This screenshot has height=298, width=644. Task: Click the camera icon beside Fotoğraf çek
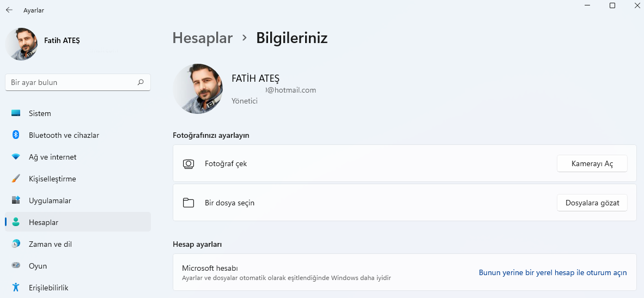[188, 164]
